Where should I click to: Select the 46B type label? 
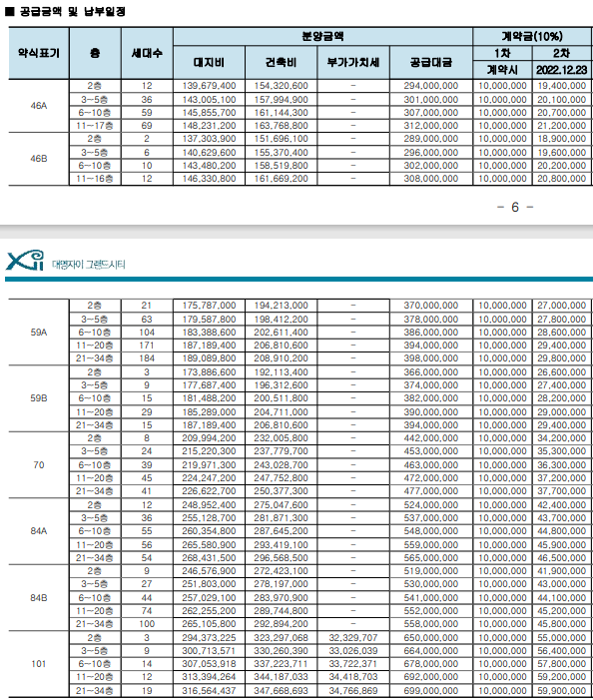[39, 159]
